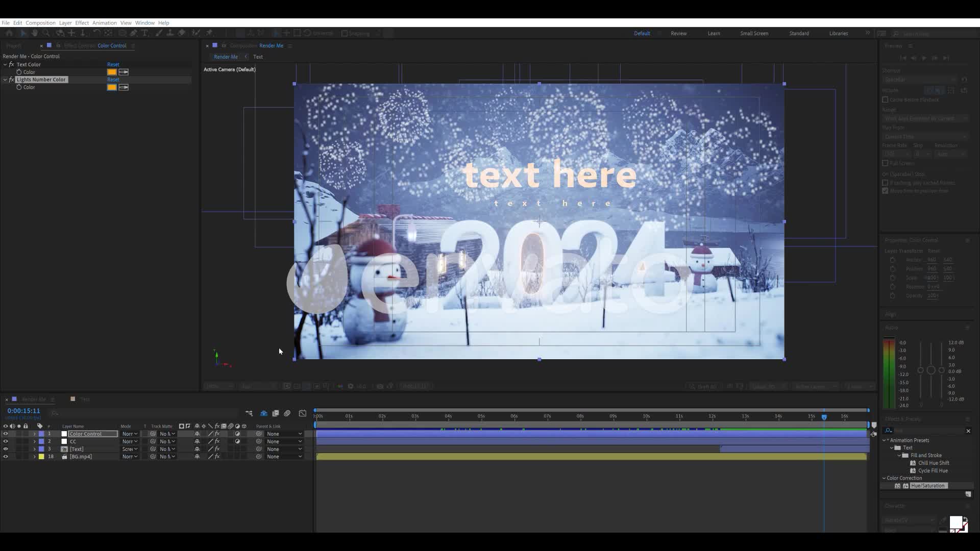Click the First Frame button in the Preview panel
Screen dimensions: 980x551
pyautogui.click(x=902, y=58)
